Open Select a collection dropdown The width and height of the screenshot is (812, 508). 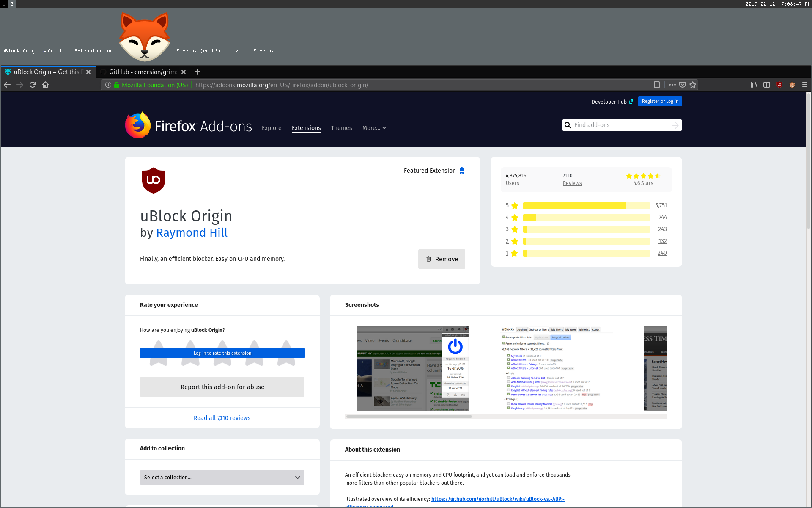[x=222, y=477]
